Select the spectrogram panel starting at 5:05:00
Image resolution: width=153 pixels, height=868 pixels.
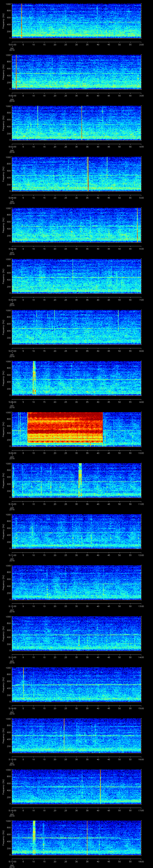(x=77, y=225)
